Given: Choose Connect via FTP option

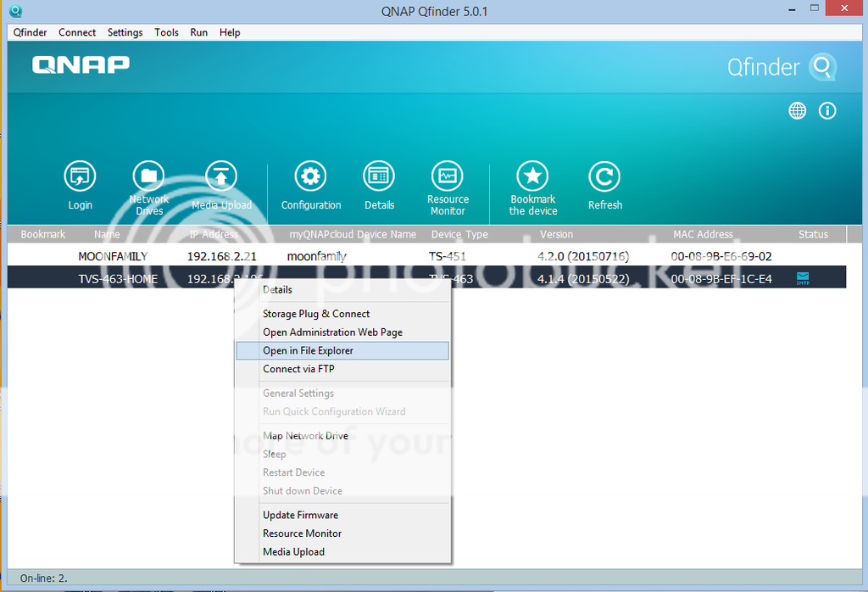Looking at the screenshot, I should pyautogui.click(x=298, y=369).
